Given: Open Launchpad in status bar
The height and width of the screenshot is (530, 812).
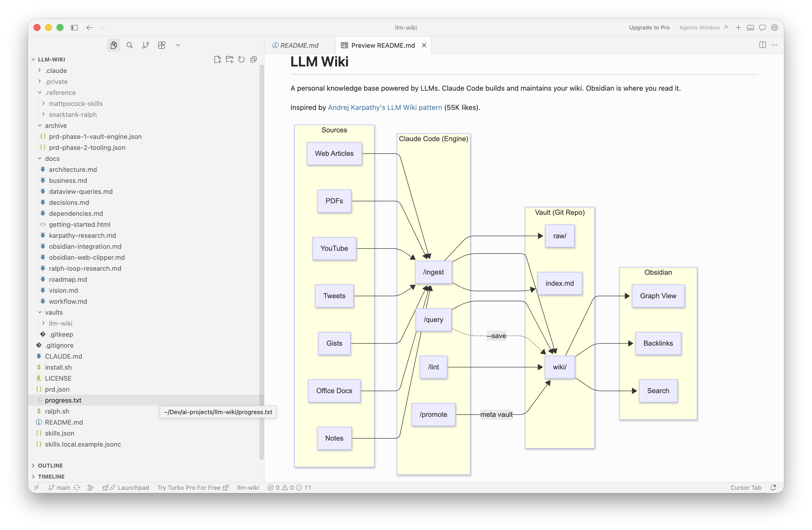Looking at the screenshot, I should [126, 487].
